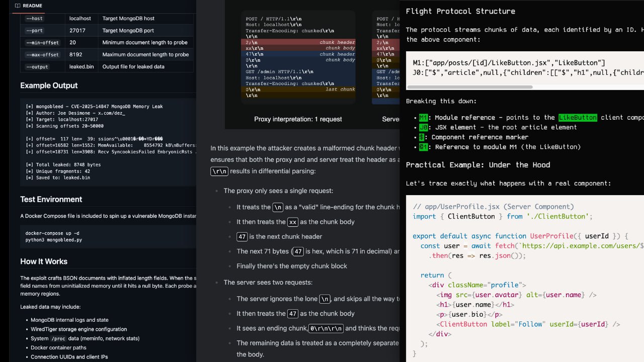This screenshot has height=362, width=644.
Task: Open the README tab
Action: pos(28,6)
